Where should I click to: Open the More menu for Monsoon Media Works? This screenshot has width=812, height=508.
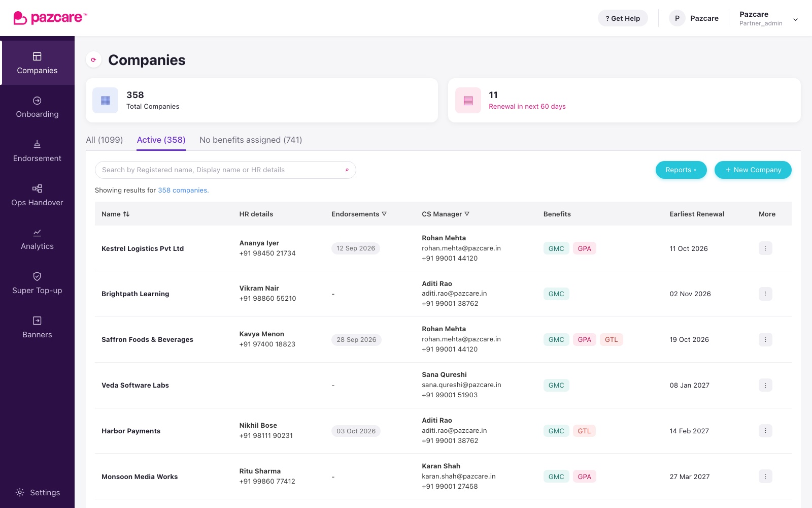click(x=765, y=477)
